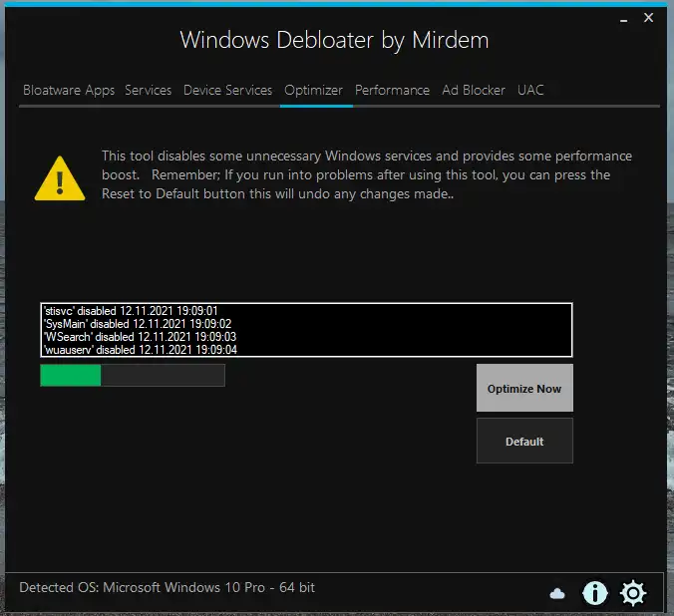Screen dimensions: 674x616
Task: Go to the Performance tab
Action: (392, 90)
